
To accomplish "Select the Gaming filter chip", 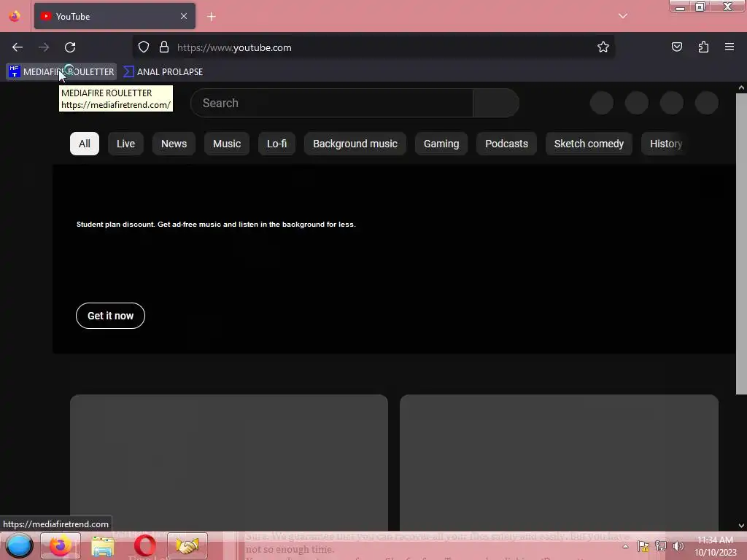I will 441,144.
